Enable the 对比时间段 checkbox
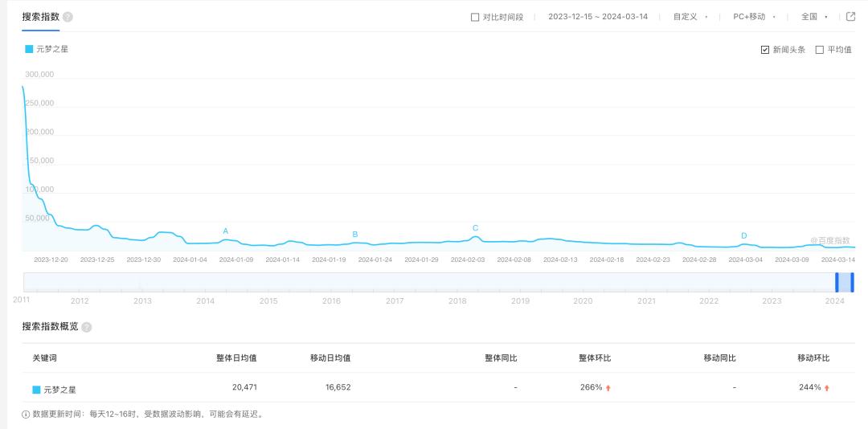 point(475,17)
